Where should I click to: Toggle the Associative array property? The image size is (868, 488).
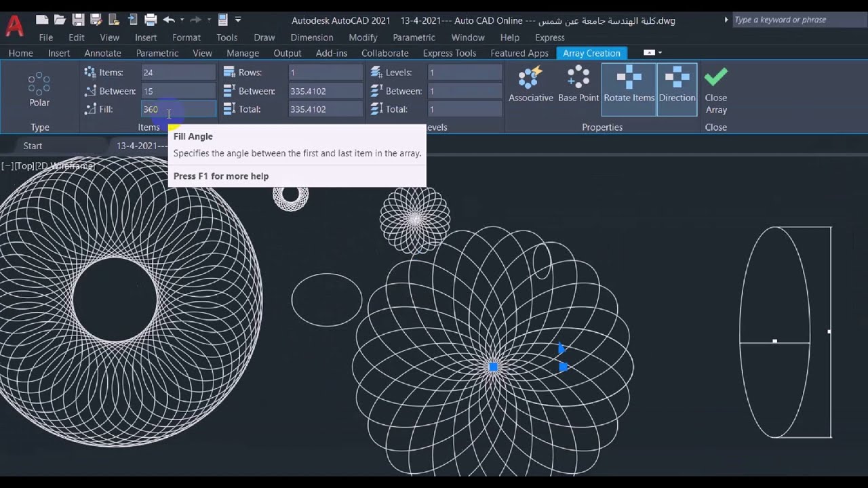(531, 84)
